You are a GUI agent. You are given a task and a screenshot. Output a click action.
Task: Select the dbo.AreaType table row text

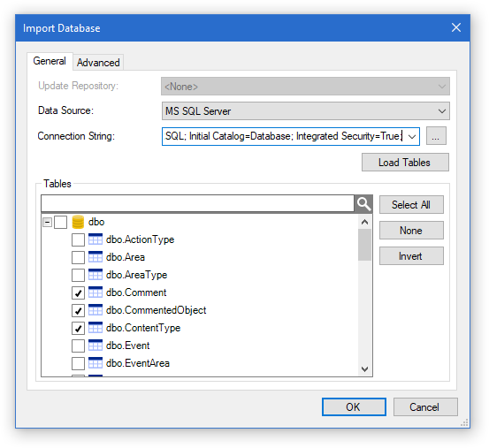coord(136,275)
